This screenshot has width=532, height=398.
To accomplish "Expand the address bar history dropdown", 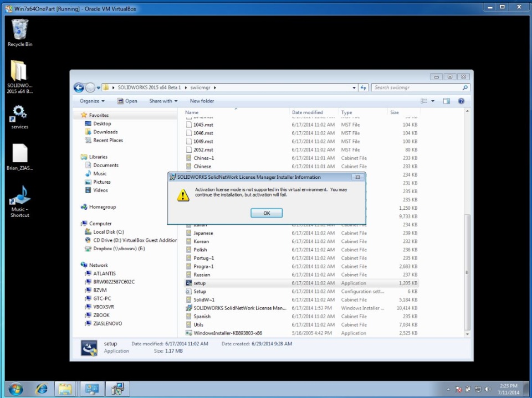I will pyautogui.click(x=354, y=88).
